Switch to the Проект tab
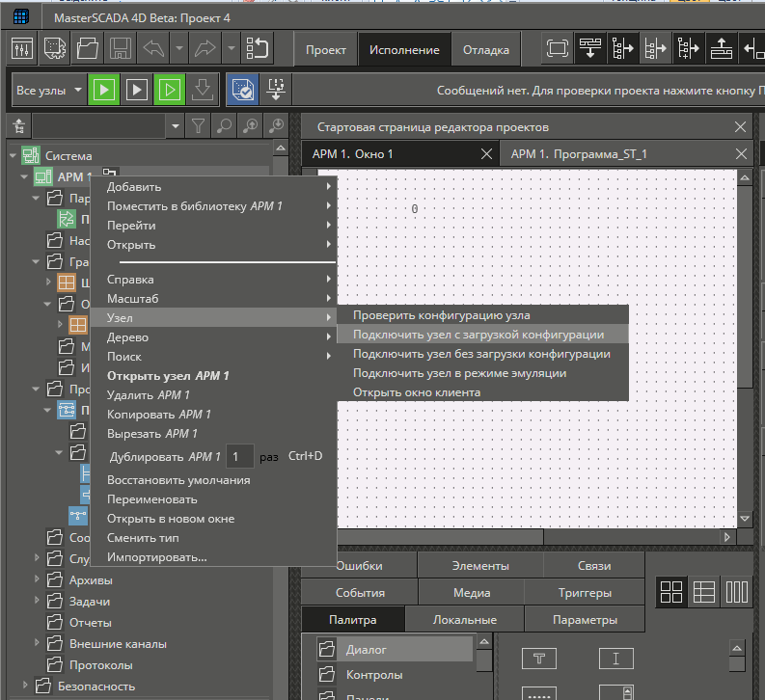 pyautogui.click(x=326, y=50)
